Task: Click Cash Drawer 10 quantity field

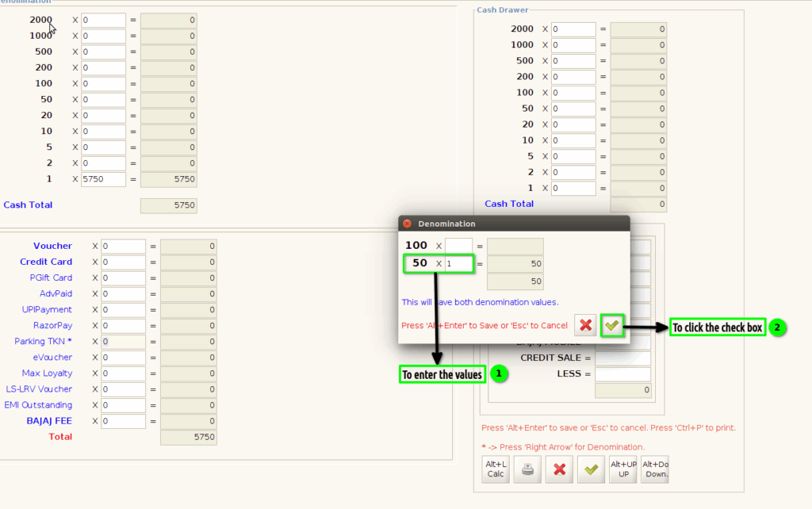Action: click(x=573, y=140)
